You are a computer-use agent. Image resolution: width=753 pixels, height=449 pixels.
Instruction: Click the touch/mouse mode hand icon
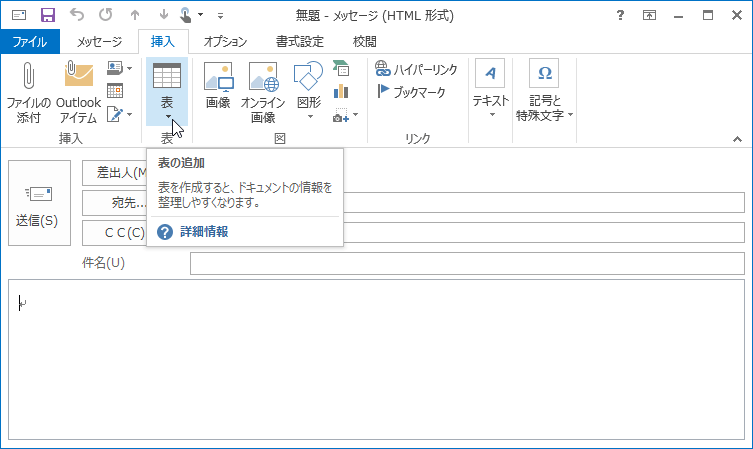(186, 15)
